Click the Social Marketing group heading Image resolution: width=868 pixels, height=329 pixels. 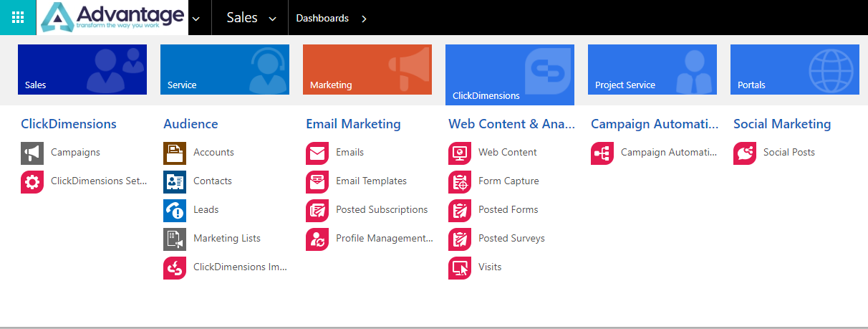pos(782,124)
